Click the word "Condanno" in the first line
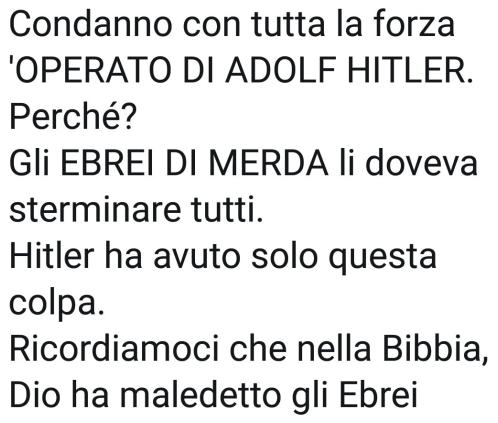The width and height of the screenshot is (498, 423). (91, 24)
